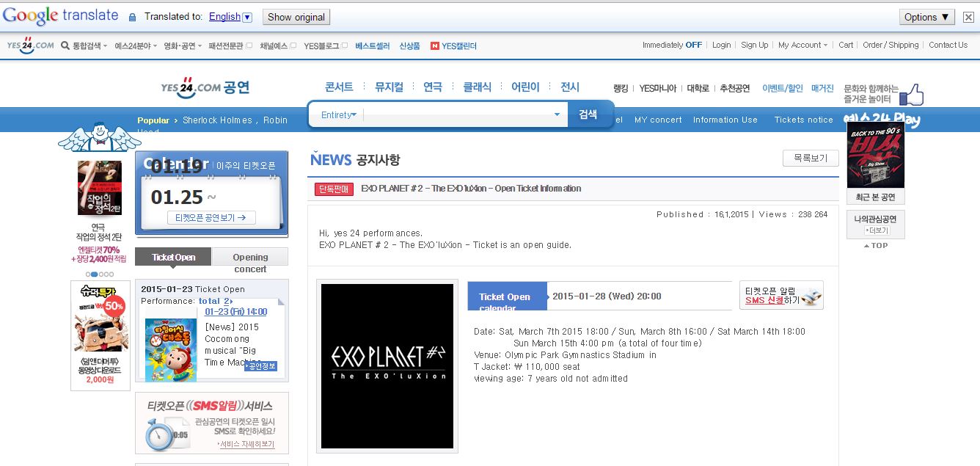
Task: Switch to the Opening concert tab
Action: tap(250, 258)
